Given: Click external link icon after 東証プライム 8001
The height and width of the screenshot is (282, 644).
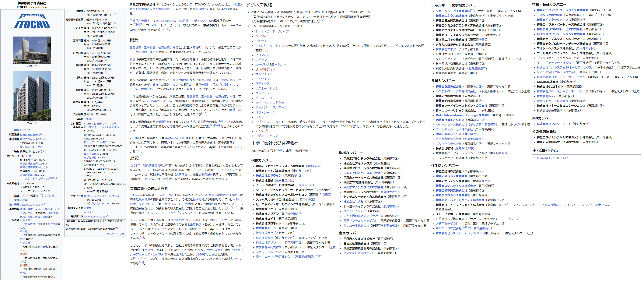Looking at the screenshot, I should click(x=44, y=139).
